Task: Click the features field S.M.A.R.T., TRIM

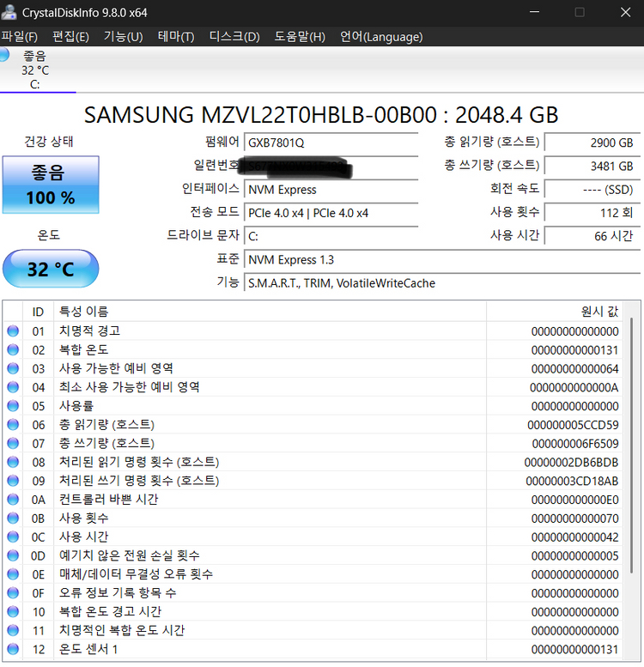Action: tap(442, 283)
